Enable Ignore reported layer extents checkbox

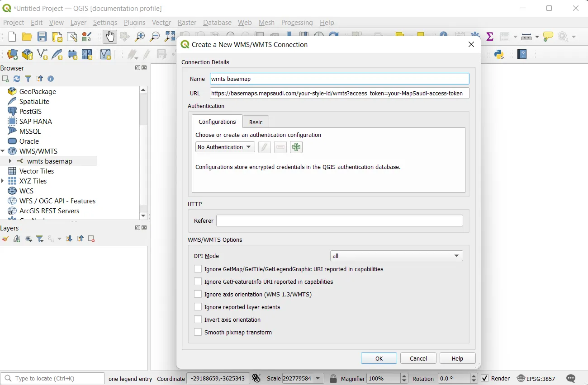click(x=198, y=307)
